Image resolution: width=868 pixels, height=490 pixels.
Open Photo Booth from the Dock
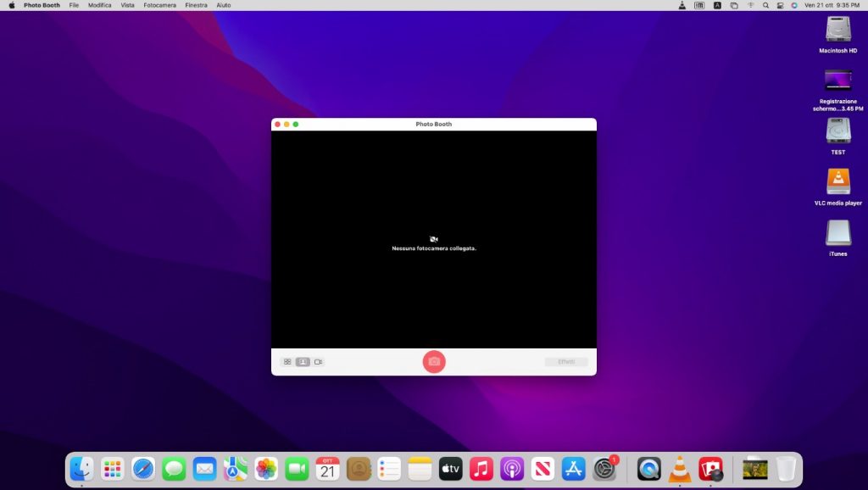click(x=710, y=469)
